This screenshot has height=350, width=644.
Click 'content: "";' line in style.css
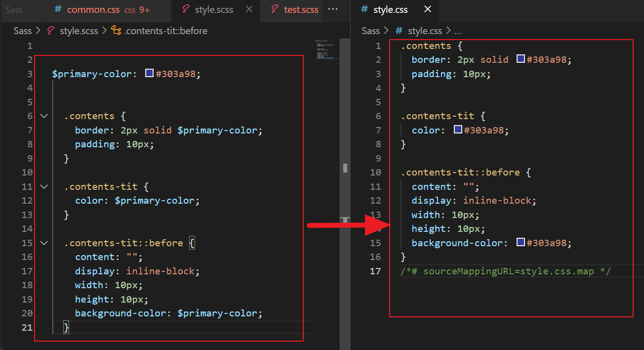pyautogui.click(x=445, y=186)
